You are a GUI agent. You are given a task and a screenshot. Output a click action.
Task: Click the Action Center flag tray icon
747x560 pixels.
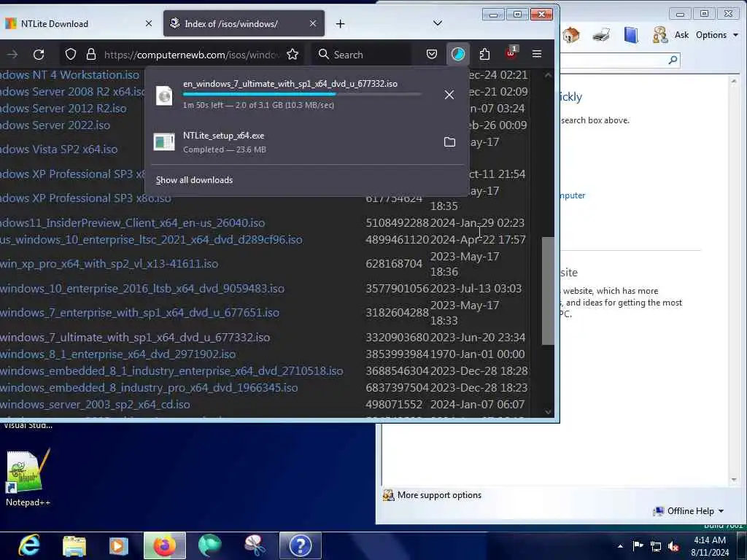coord(638,545)
